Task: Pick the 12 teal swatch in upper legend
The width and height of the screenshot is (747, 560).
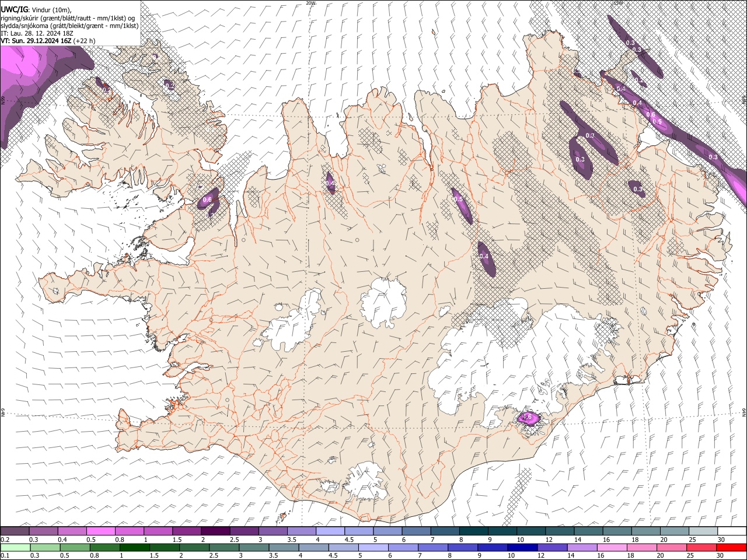Action: tap(560, 531)
